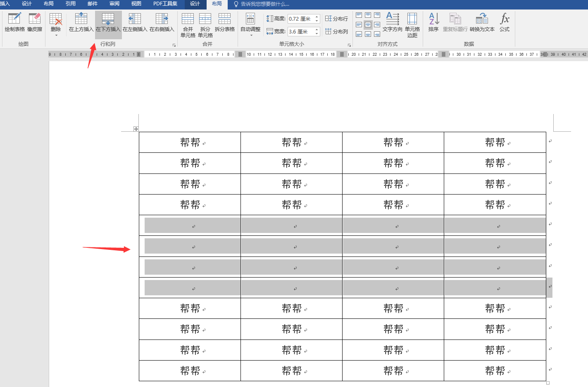
Task: Switch to the 引用 ribbon tab
Action: [x=71, y=4]
